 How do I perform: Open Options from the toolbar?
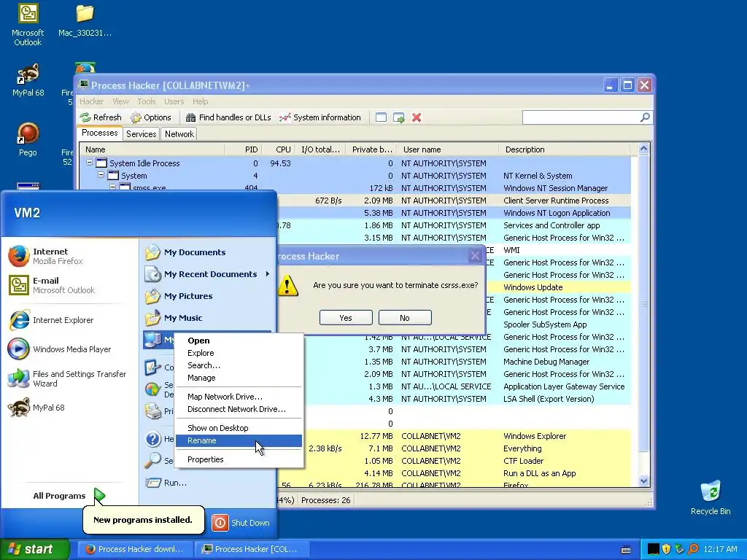(150, 117)
